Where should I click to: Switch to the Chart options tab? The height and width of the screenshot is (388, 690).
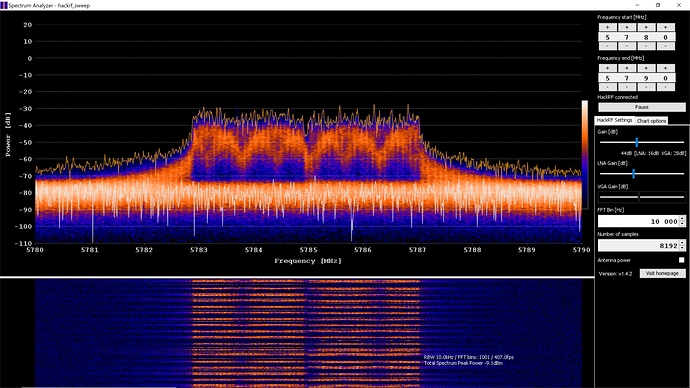[x=651, y=121]
